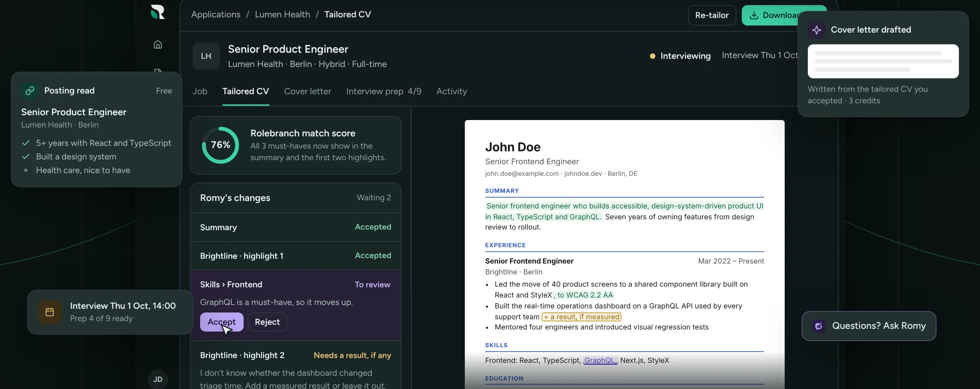Expand the Summary change row
This screenshot has height=389, width=980.
point(296,227)
